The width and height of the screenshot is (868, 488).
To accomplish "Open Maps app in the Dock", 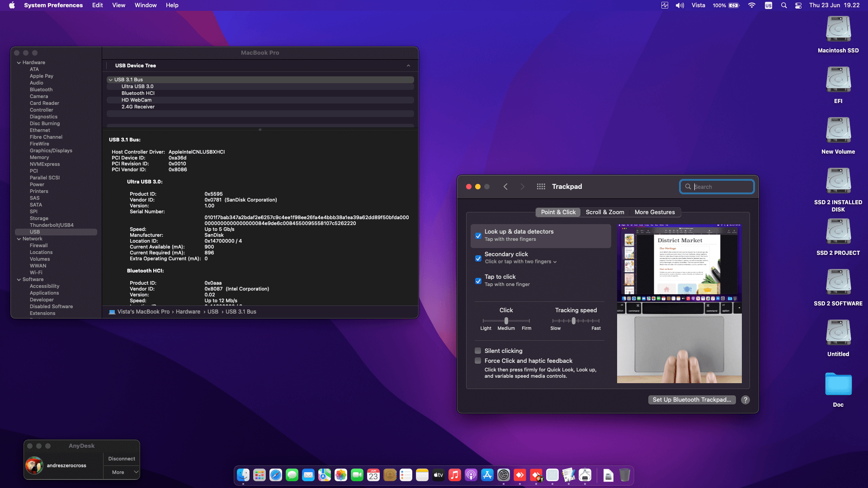I will coord(325,475).
